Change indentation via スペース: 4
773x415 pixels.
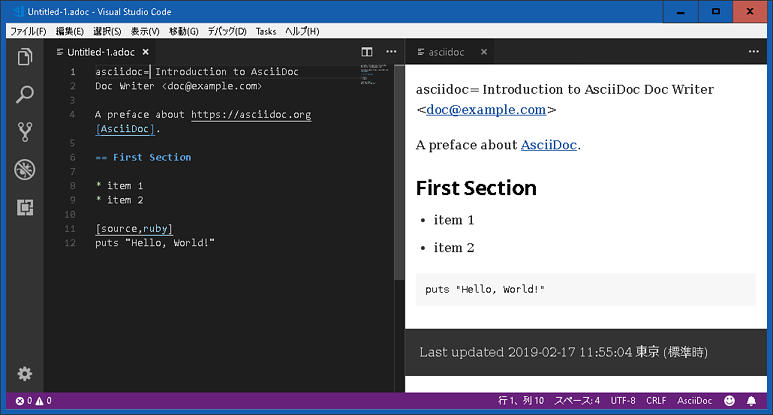coord(577,401)
